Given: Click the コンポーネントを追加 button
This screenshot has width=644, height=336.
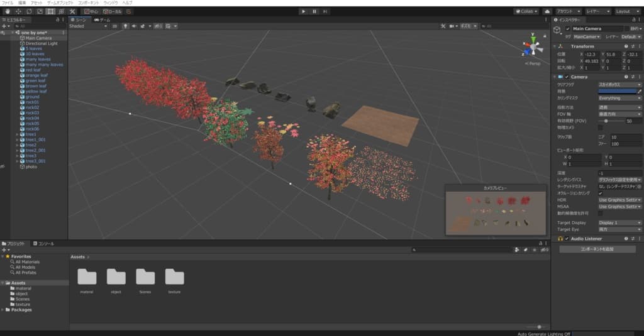Looking at the screenshot, I should (x=597, y=249).
